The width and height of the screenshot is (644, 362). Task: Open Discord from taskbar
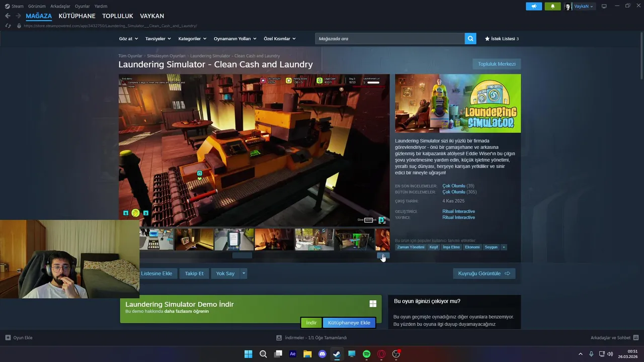click(x=323, y=354)
